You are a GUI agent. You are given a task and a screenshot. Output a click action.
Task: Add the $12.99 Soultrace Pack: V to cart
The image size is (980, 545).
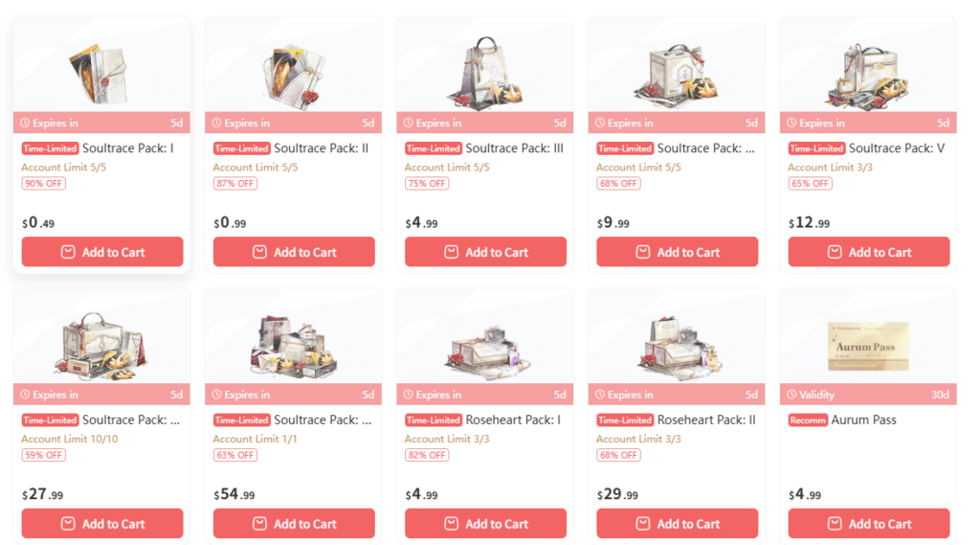pos(869,252)
